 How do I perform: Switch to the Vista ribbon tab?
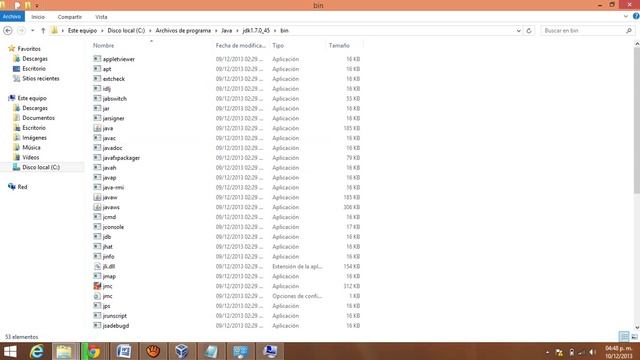[101, 17]
